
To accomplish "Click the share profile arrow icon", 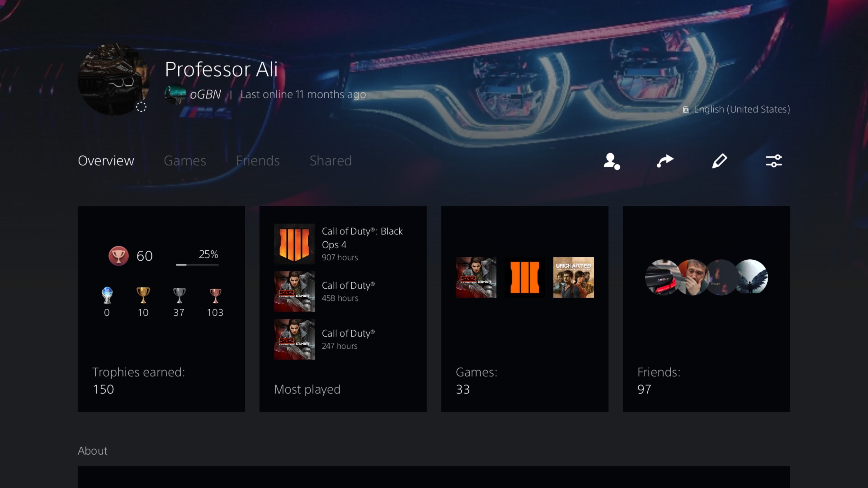I will [x=665, y=161].
